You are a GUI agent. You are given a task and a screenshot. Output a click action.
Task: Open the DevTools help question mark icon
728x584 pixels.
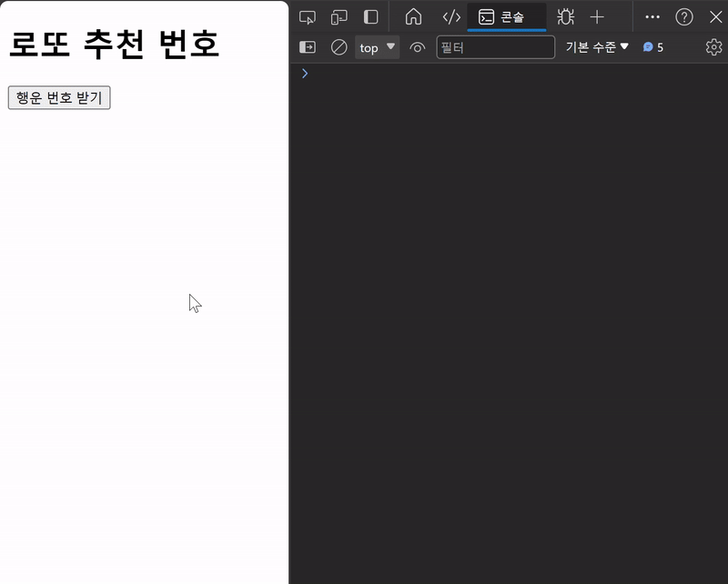click(684, 17)
